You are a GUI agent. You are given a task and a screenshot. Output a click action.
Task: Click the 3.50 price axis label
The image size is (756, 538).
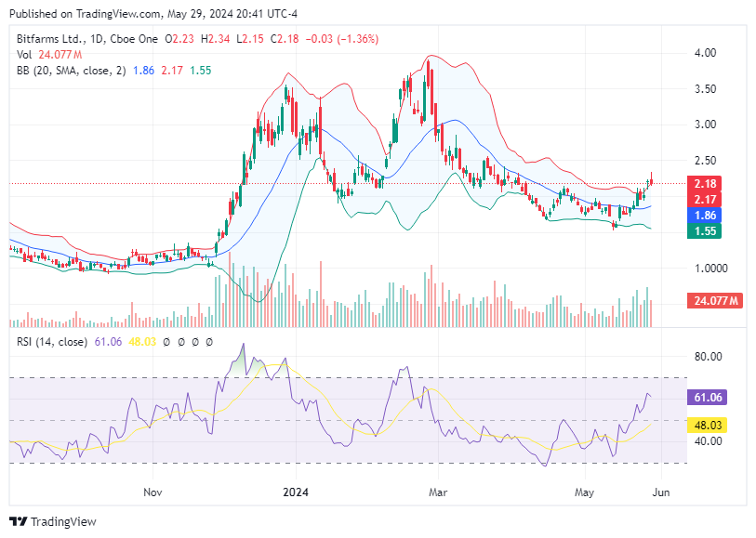(705, 89)
